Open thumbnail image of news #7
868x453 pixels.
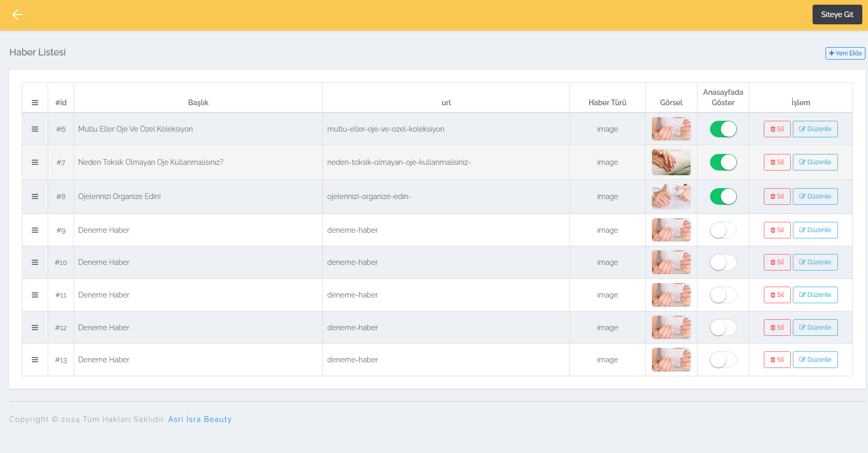(x=671, y=162)
